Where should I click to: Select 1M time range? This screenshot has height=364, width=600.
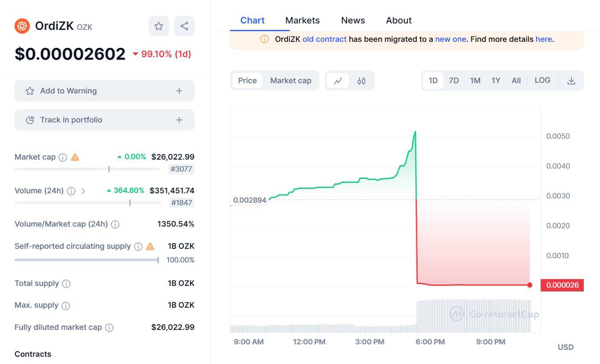coord(475,81)
